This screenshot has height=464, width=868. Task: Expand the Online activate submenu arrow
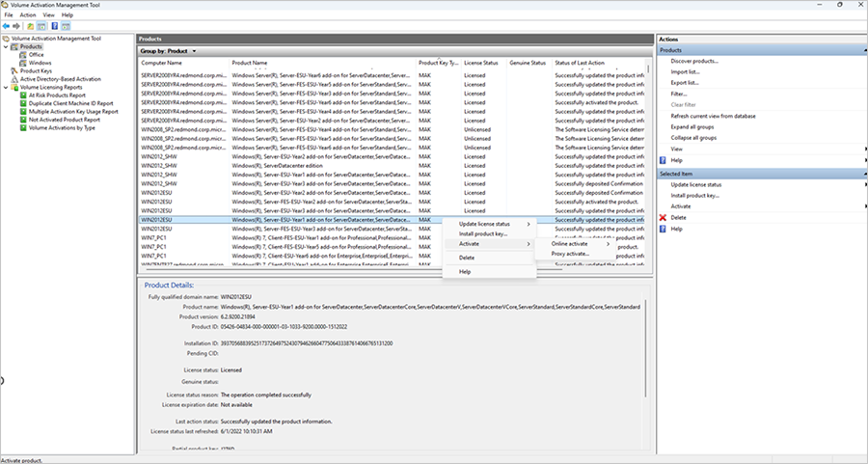(x=608, y=244)
